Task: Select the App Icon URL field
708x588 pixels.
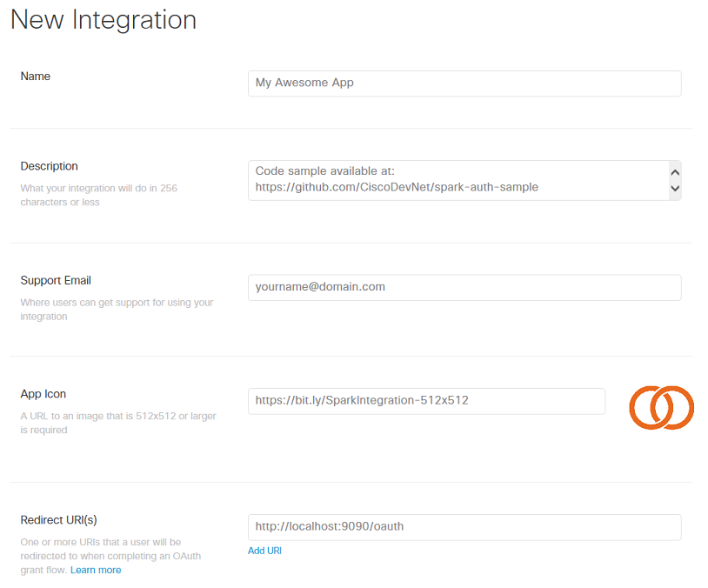Action: [x=426, y=401]
